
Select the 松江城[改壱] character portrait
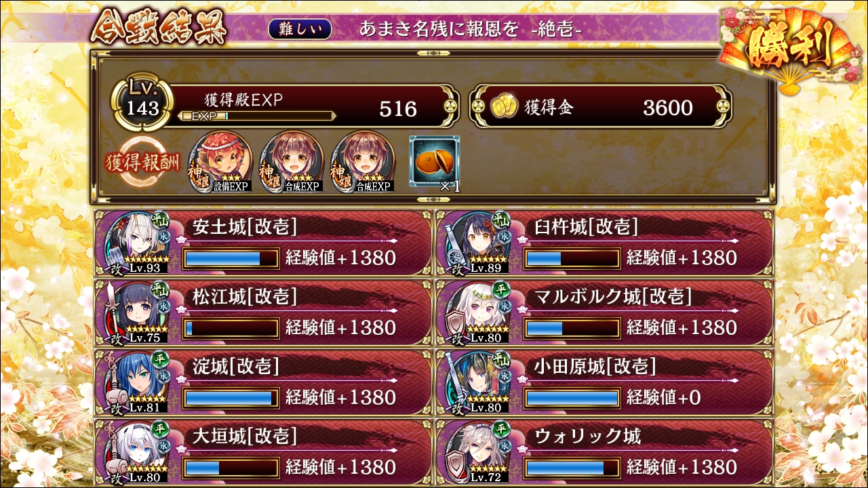pyautogui.click(x=136, y=312)
